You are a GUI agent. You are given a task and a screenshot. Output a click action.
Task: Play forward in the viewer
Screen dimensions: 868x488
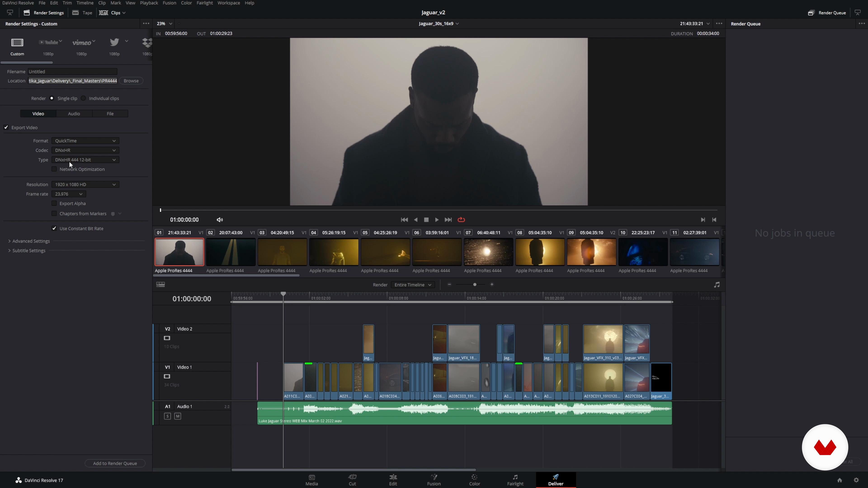437,220
